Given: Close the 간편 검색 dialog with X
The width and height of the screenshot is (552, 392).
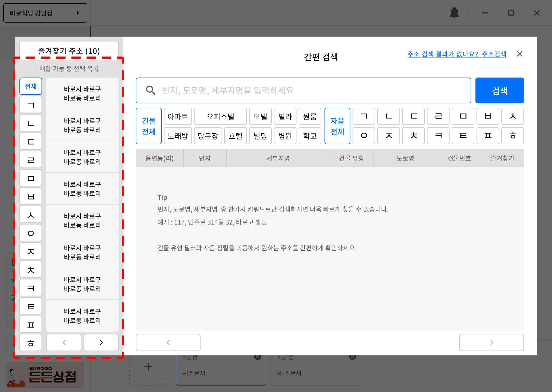Looking at the screenshot, I should (519, 54).
